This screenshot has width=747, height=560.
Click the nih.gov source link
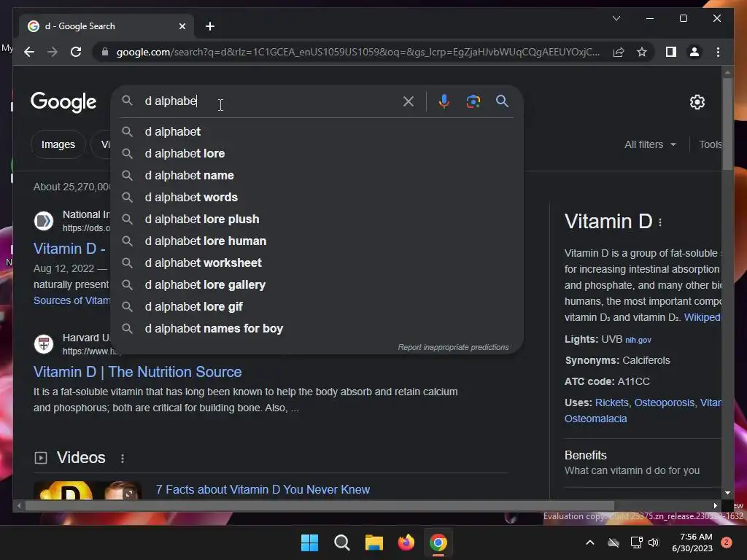[x=638, y=340]
